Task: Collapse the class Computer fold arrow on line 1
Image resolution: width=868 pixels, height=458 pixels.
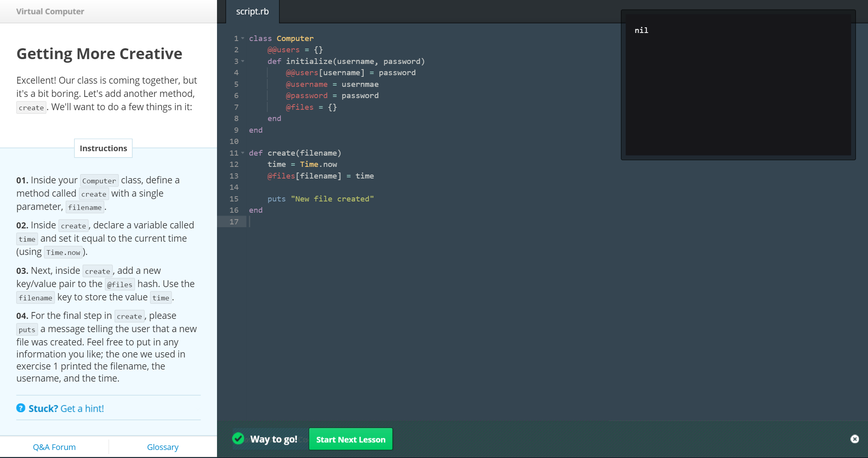Action: click(x=243, y=38)
